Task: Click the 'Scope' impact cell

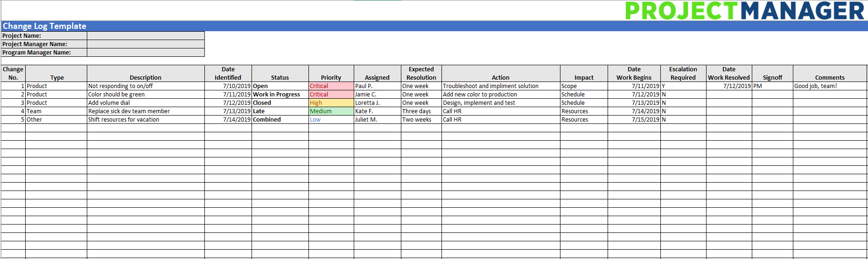Action: 584,86
